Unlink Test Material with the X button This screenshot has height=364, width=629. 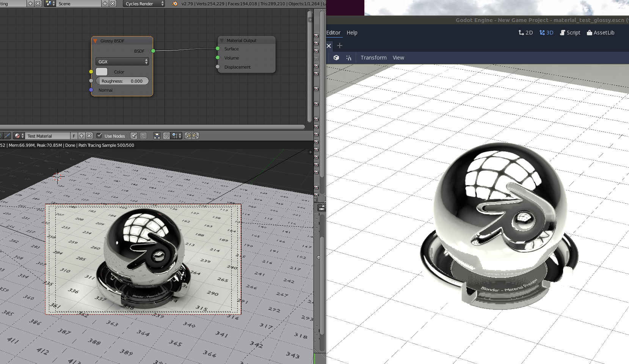coord(89,136)
